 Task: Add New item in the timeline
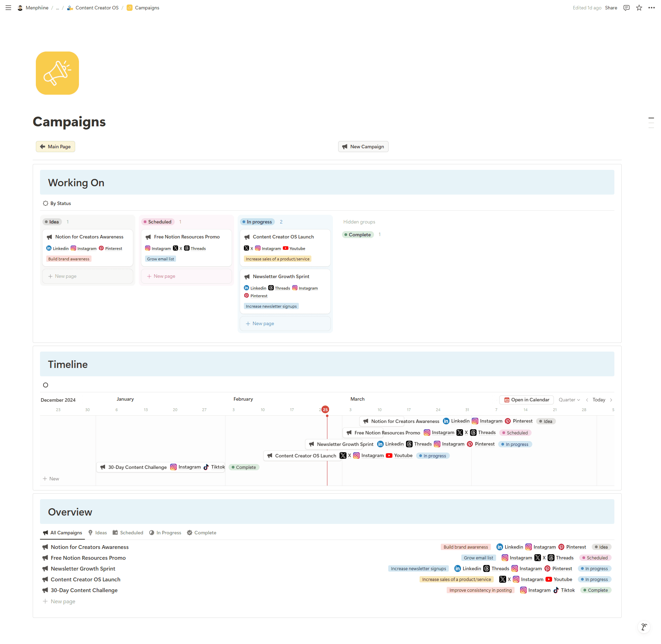[x=51, y=479]
